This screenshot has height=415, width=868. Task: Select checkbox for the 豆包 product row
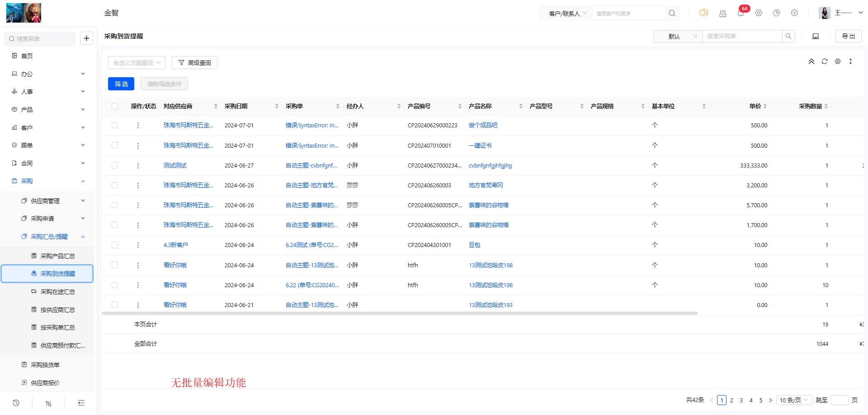[115, 245]
